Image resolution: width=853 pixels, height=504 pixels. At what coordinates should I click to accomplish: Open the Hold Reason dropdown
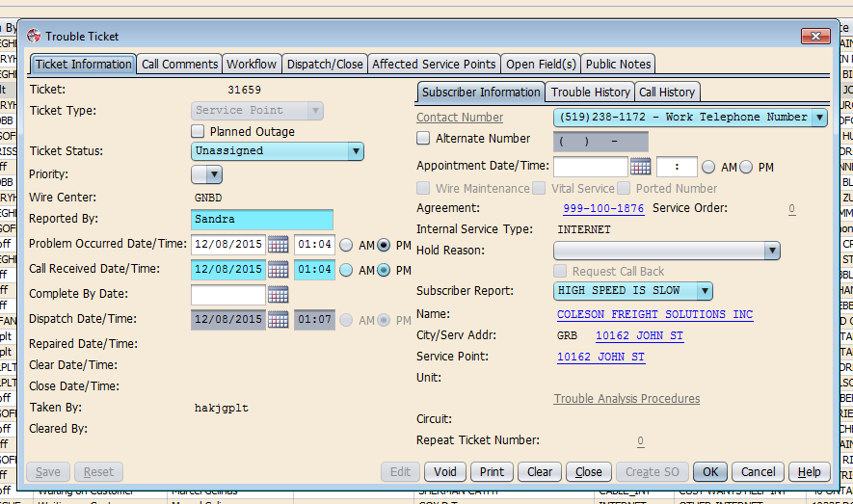(x=771, y=251)
